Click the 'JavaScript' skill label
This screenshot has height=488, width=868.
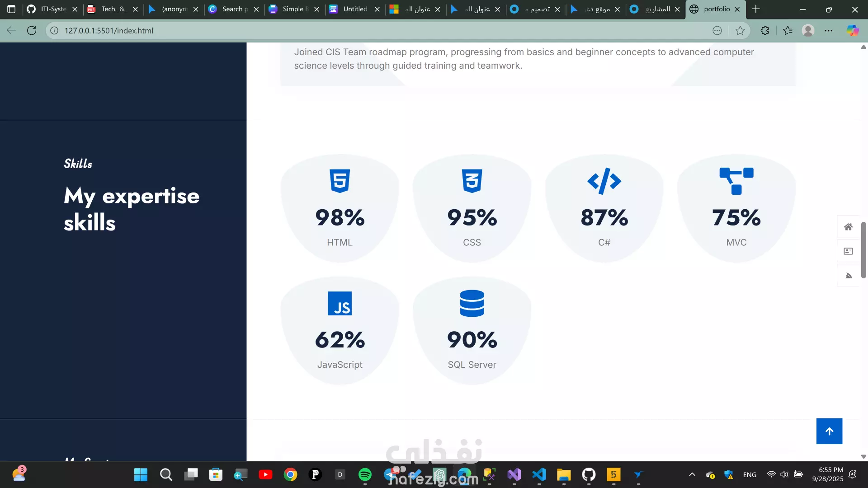pyautogui.click(x=340, y=365)
